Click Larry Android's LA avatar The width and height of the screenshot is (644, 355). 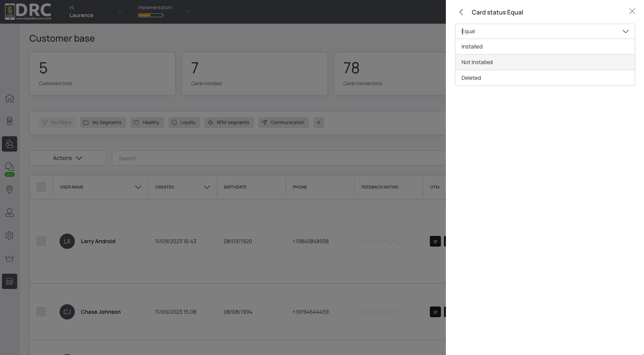(67, 241)
